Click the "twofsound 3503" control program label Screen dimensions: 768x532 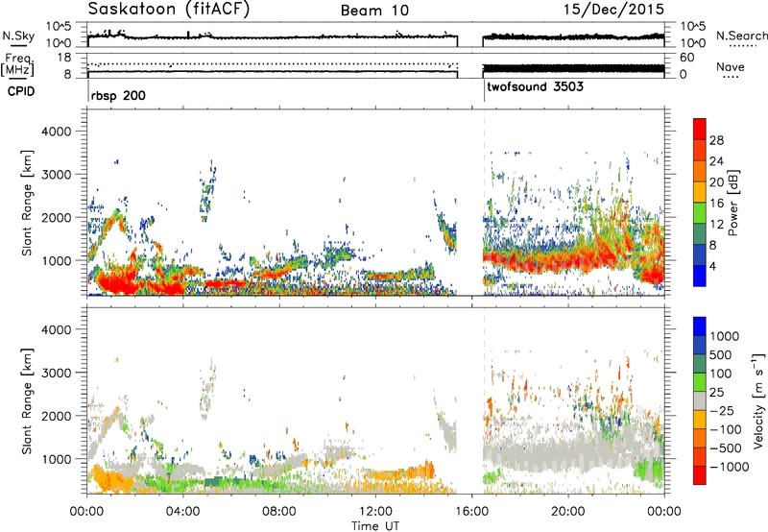(536, 87)
